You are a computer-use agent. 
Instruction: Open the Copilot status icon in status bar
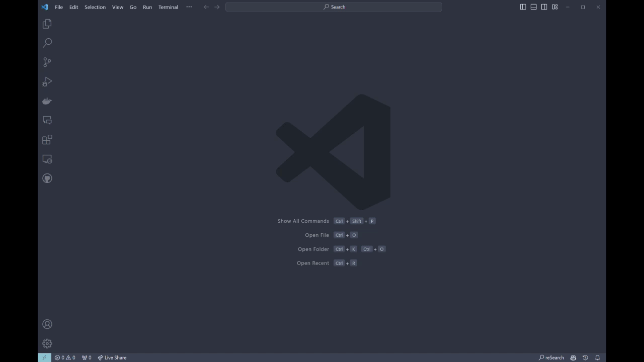573,357
